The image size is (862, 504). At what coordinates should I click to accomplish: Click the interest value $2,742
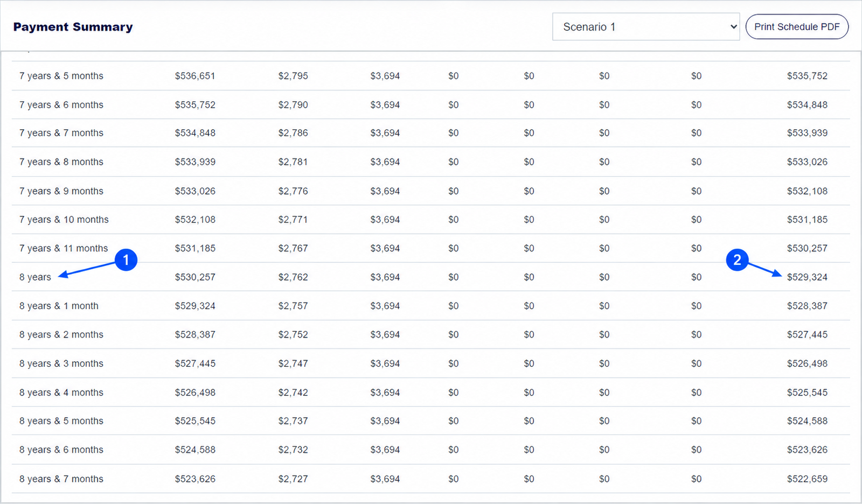[293, 393]
